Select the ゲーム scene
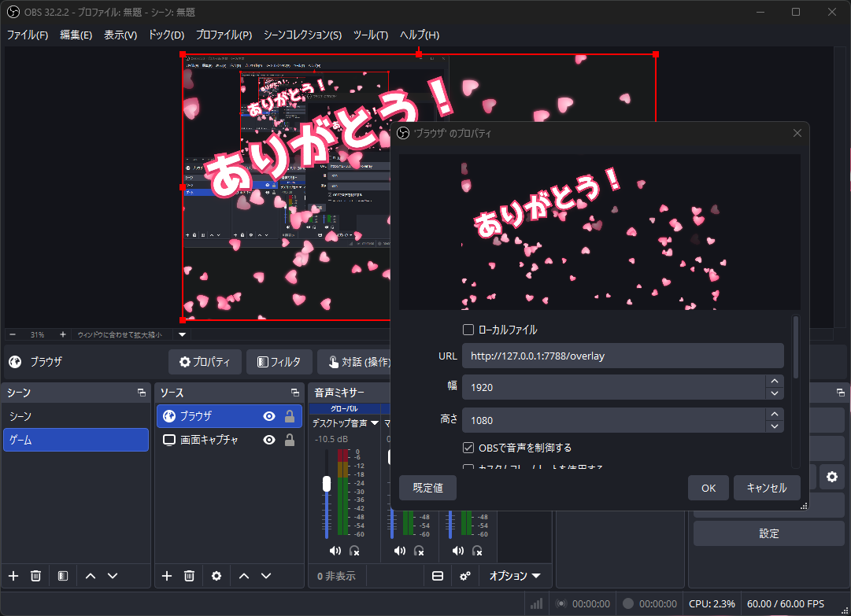 pyautogui.click(x=76, y=440)
